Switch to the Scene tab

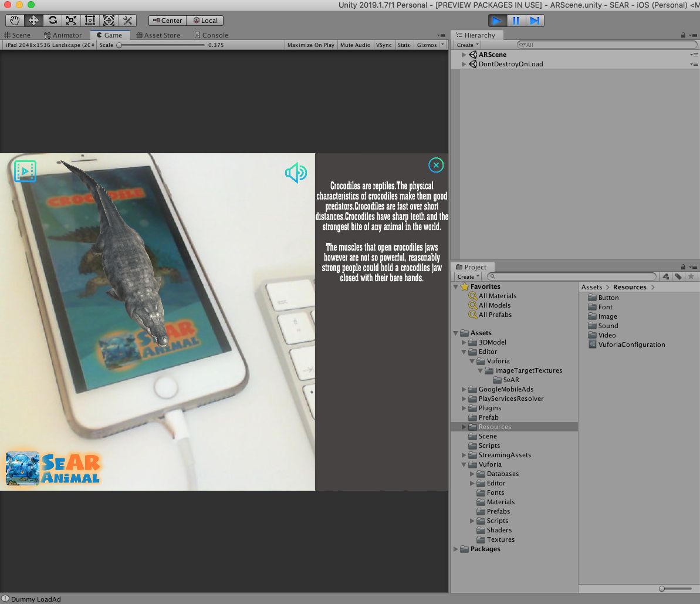(x=18, y=35)
